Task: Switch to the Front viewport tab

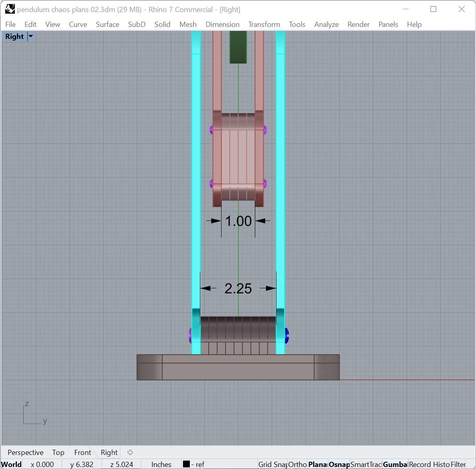Action: click(x=83, y=452)
